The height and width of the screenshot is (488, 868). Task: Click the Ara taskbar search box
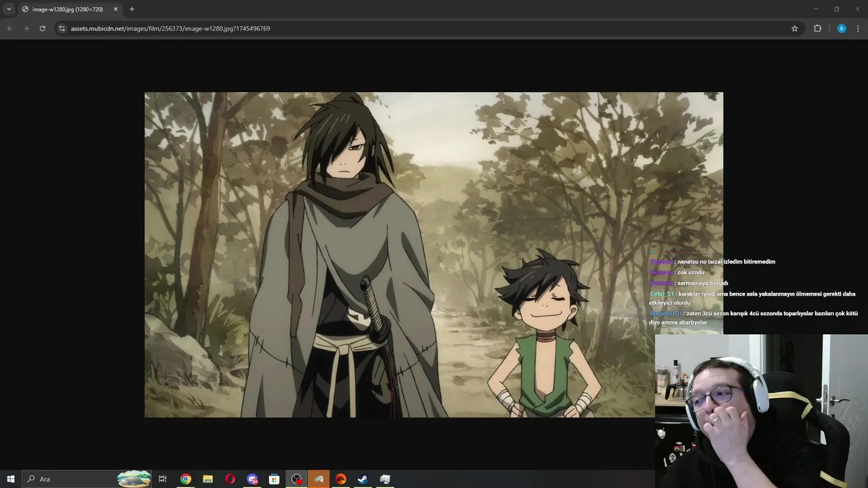87,479
